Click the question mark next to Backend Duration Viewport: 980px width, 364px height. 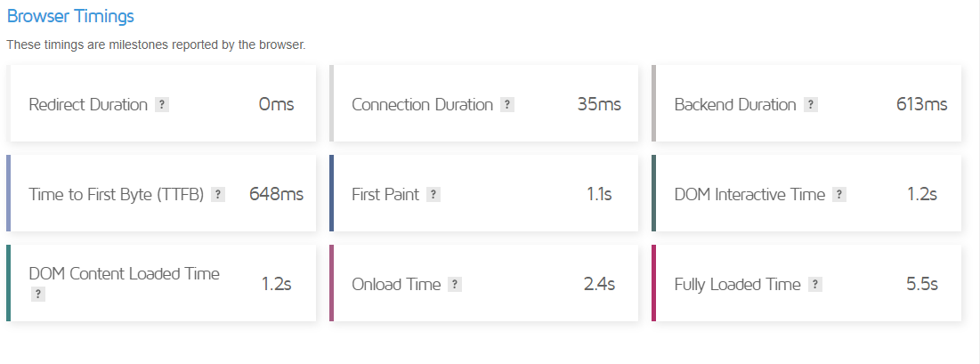click(810, 105)
